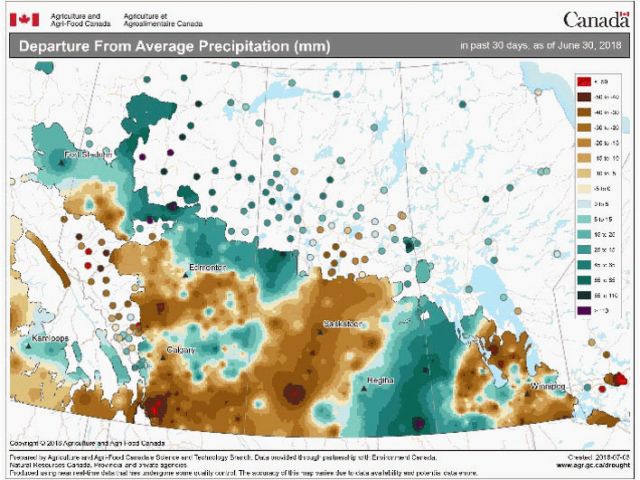This screenshot has height=480, width=640.
Task: Select the dark maroon second legend swatch
Action: coord(584,97)
